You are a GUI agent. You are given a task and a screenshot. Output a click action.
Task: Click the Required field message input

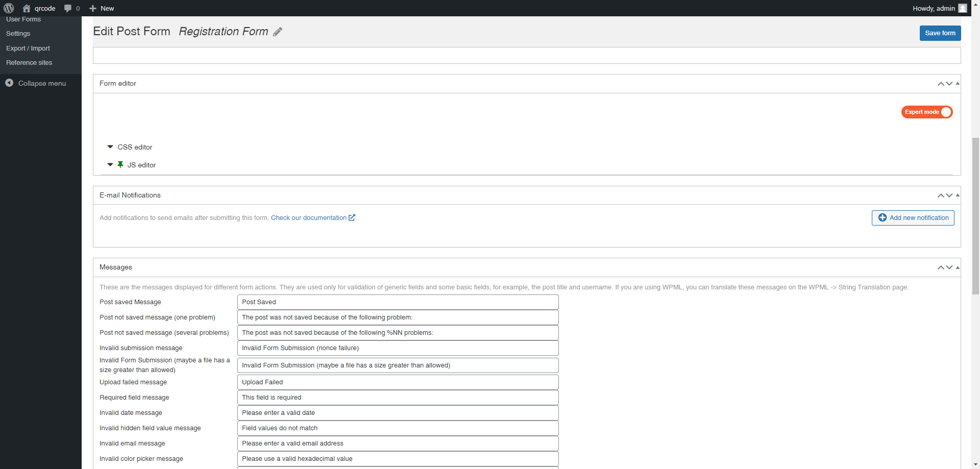click(398, 398)
